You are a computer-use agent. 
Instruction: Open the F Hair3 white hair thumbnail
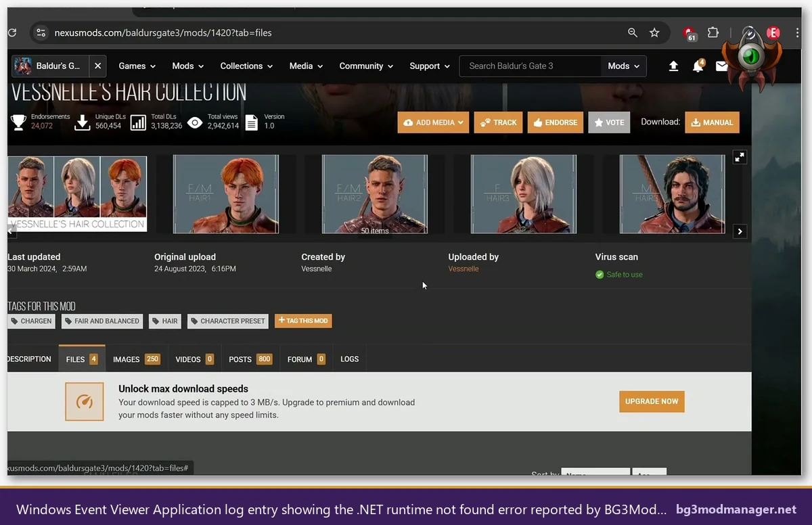524,194
